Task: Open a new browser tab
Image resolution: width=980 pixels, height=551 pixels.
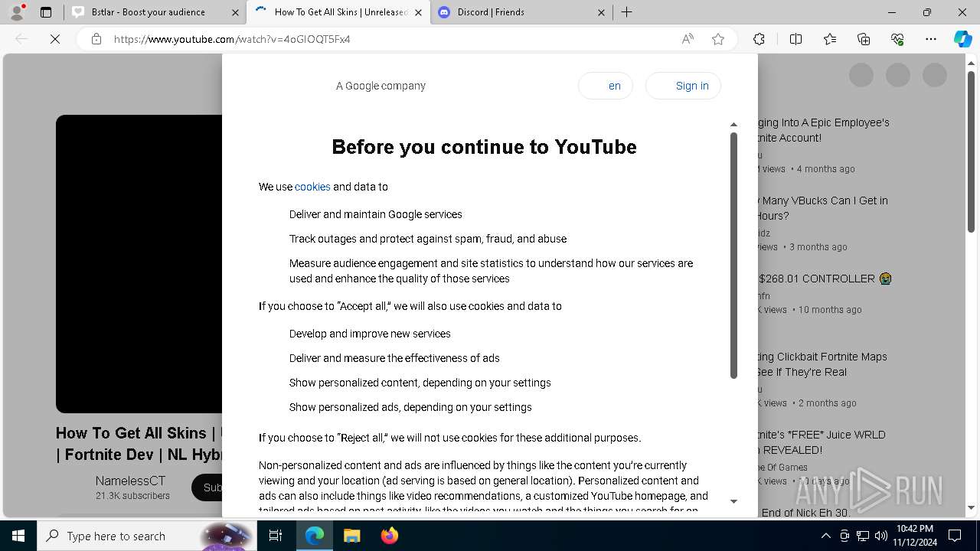Action: click(627, 12)
